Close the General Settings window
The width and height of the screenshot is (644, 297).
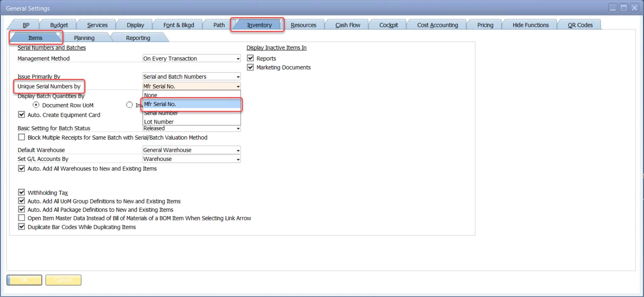634,8
